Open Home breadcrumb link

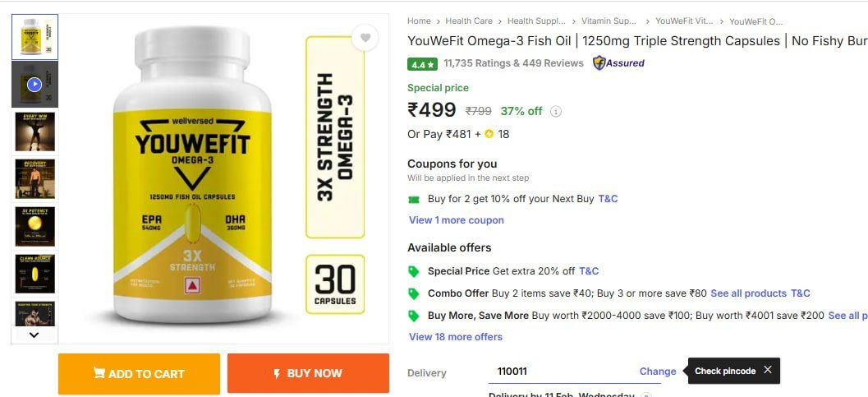tap(419, 21)
